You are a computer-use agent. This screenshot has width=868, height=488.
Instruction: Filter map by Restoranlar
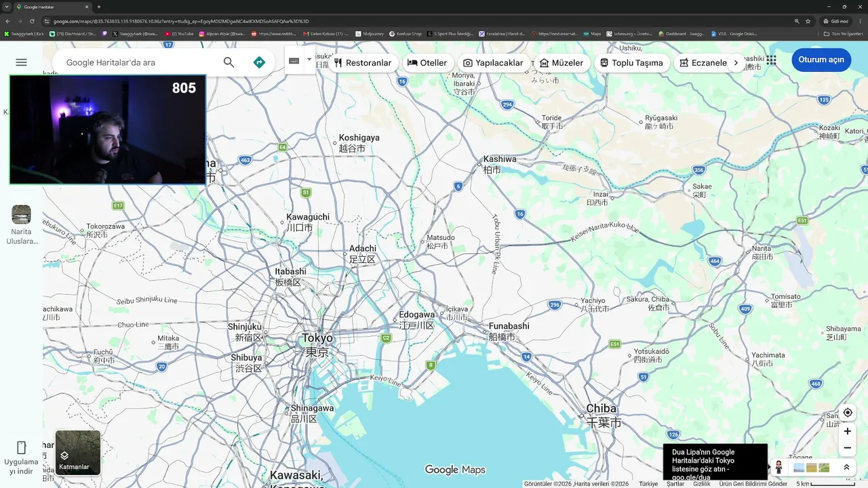(363, 63)
